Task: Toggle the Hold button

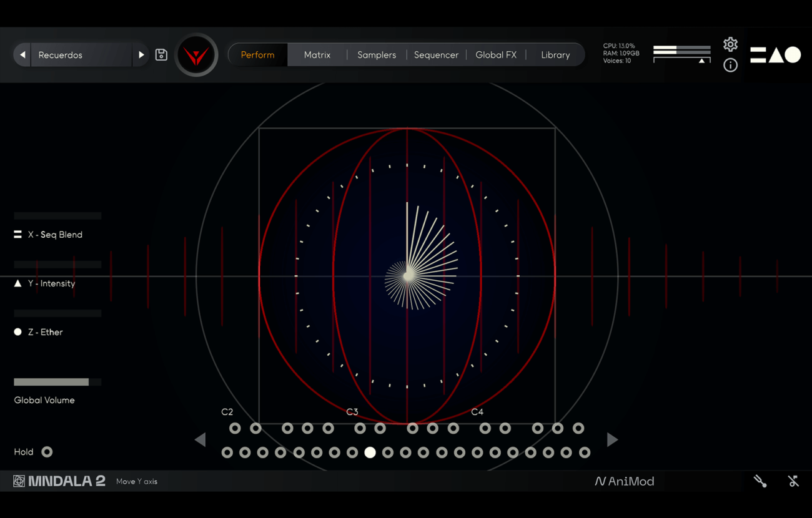Action: (x=47, y=452)
